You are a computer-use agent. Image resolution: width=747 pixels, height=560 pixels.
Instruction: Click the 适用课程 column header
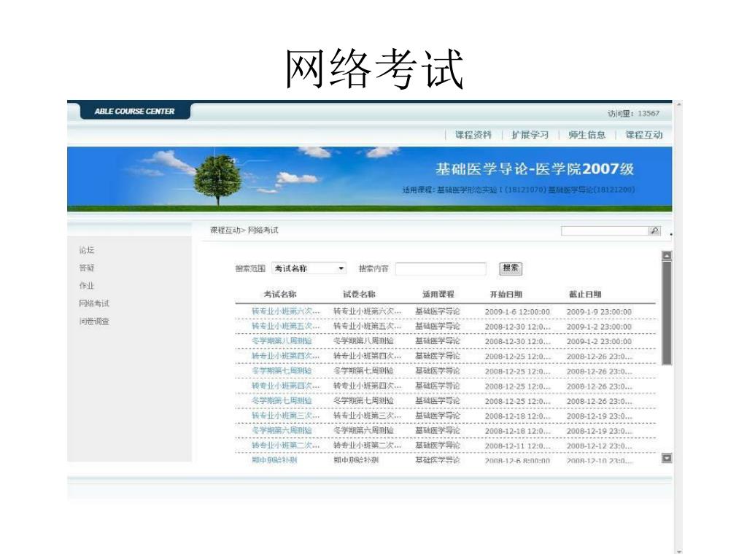click(x=438, y=295)
